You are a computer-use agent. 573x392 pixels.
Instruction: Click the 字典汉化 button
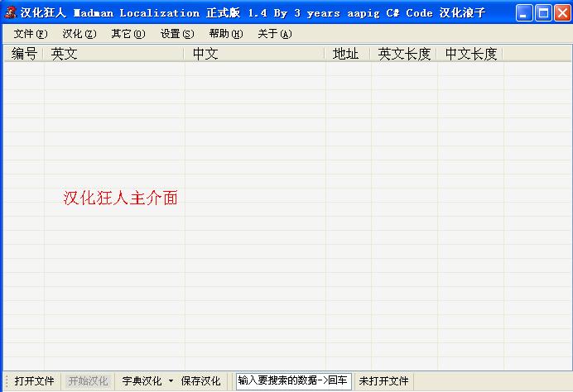pyautogui.click(x=142, y=381)
